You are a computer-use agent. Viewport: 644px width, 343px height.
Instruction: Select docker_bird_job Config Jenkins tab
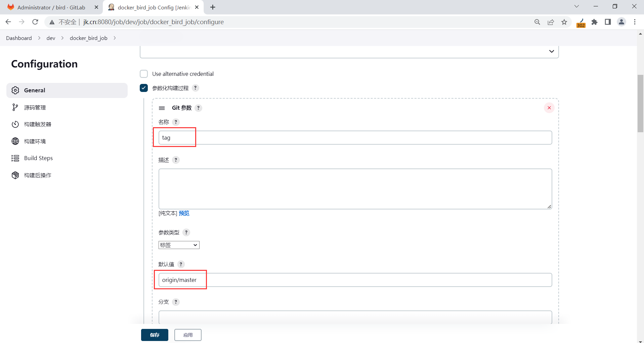coord(153,7)
